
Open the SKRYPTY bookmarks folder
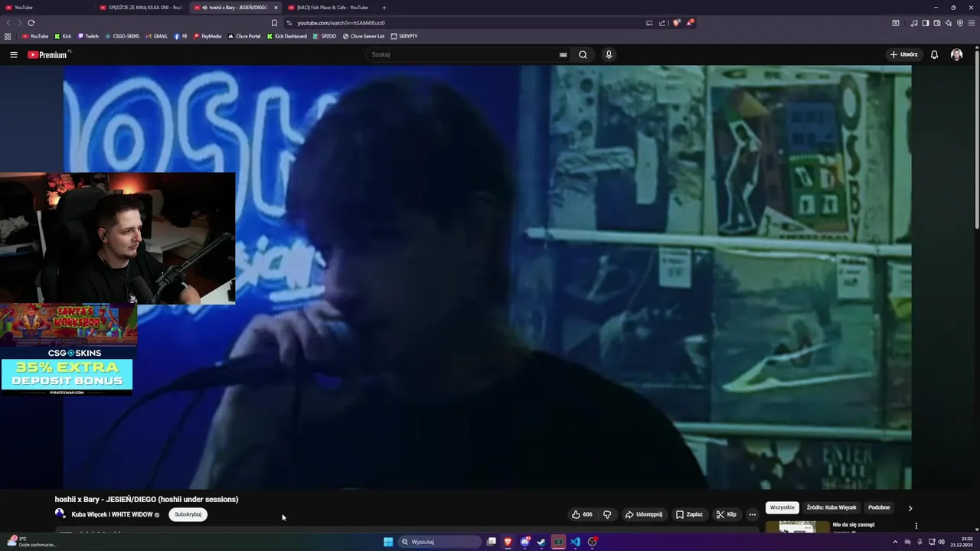click(x=404, y=36)
